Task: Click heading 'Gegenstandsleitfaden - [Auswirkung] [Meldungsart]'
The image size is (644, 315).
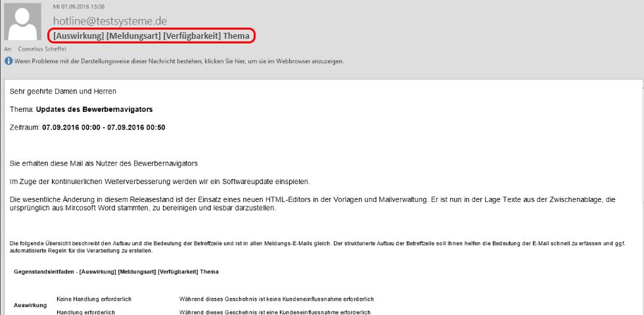Action: tap(116, 272)
